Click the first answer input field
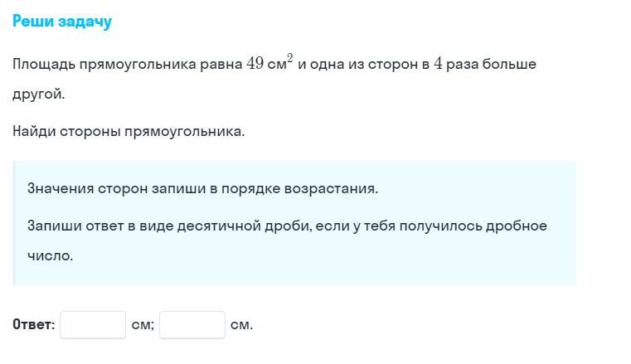The image size is (631, 364). (x=92, y=325)
